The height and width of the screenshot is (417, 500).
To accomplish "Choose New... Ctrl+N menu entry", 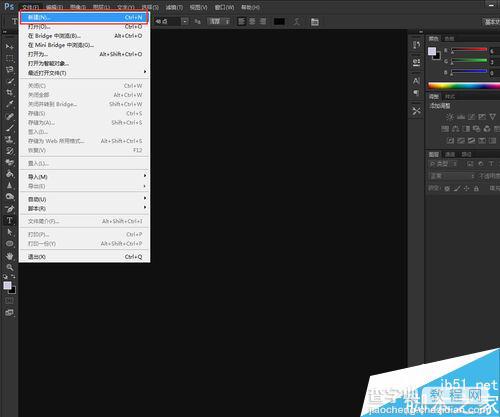I will tap(84, 17).
